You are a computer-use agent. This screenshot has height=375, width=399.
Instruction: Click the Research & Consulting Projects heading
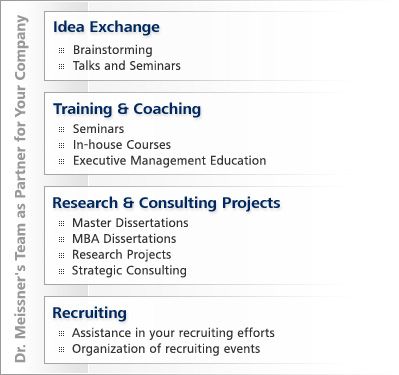[166, 203]
